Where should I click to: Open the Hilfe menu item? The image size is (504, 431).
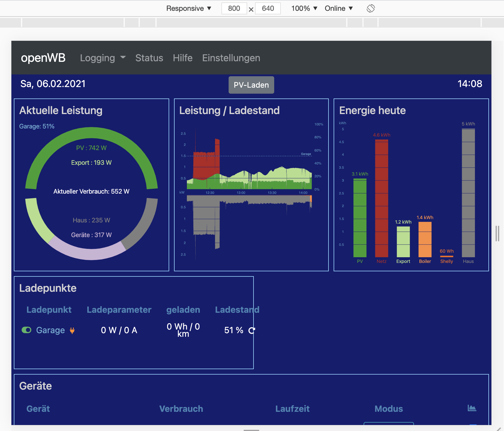pos(182,58)
